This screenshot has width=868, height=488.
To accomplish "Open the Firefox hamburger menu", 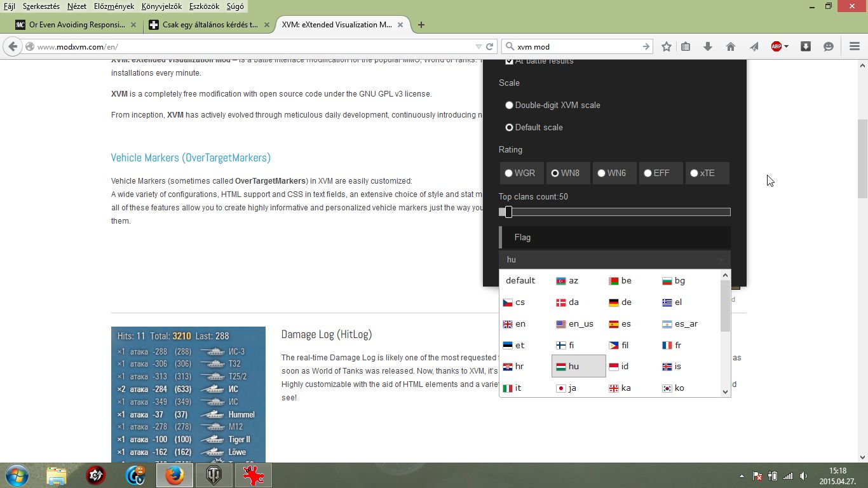I will [x=854, y=46].
